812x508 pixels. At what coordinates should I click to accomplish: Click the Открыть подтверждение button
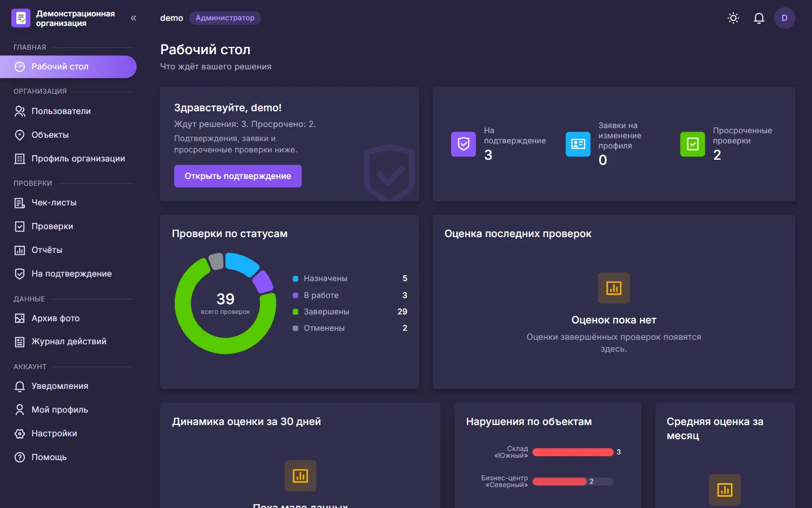[x=238, y=176]
